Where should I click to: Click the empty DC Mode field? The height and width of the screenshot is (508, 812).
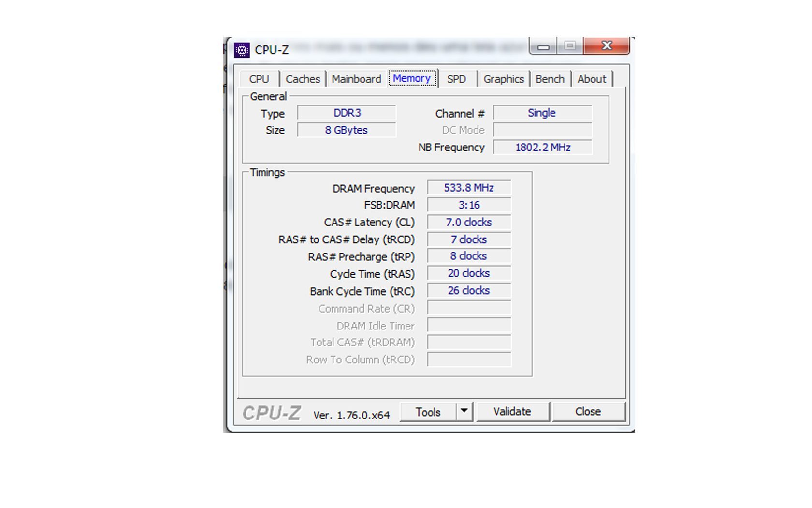[542, 130]
